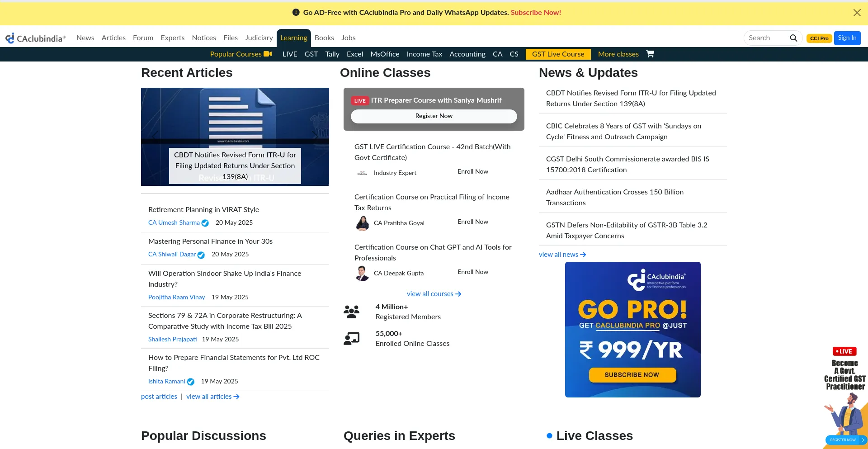Viewport: 868px width, 449px height.
Task: Click CA Pratibha Goyal's avatar
Action: coord(363,223)
